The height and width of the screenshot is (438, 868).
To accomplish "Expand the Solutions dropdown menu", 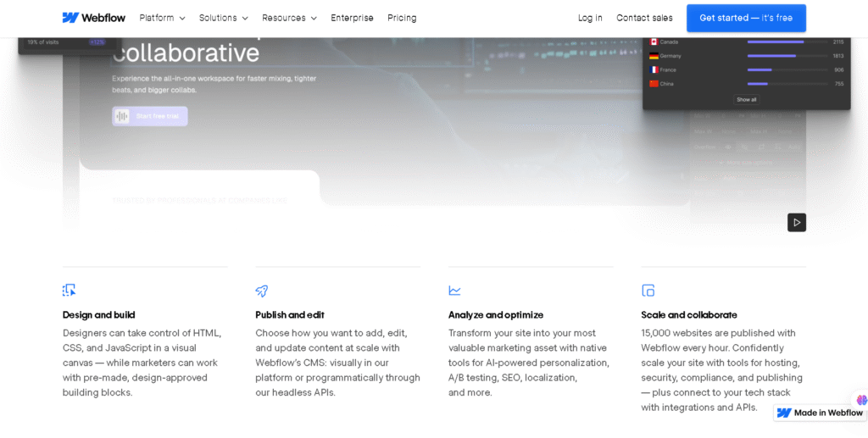I will (x=224, y=18).
